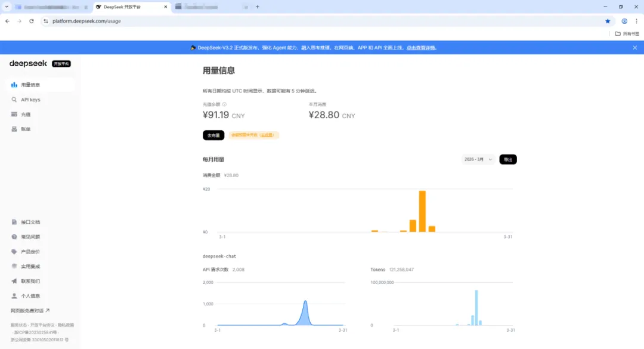644x349 pixels.
Task: Click the browser forward arrow
Action: pos(19,21)
